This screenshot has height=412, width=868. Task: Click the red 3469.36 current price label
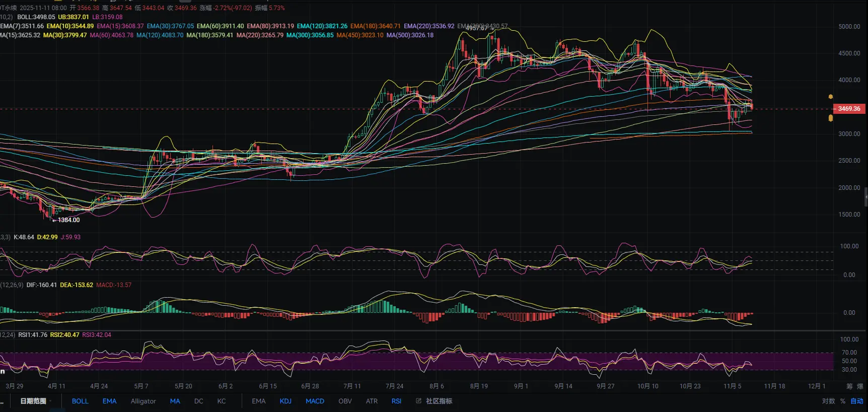point(849,109)
